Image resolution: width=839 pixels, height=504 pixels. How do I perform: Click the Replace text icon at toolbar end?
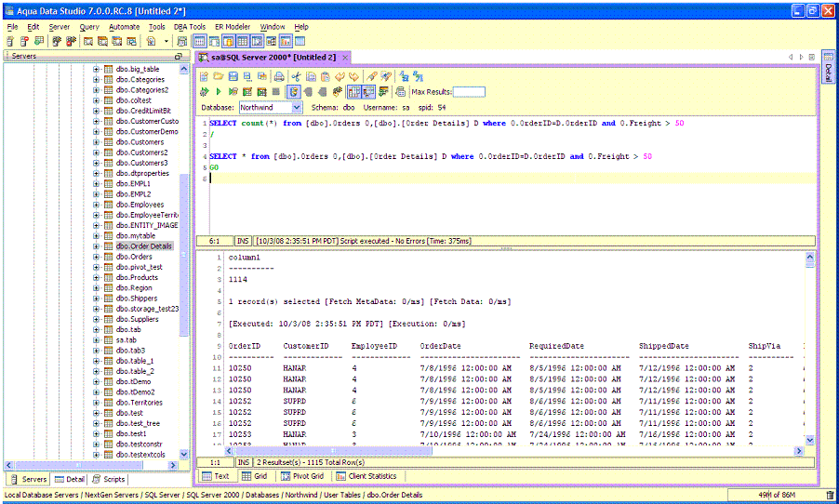pyautogui.click(x=418, y=76)
